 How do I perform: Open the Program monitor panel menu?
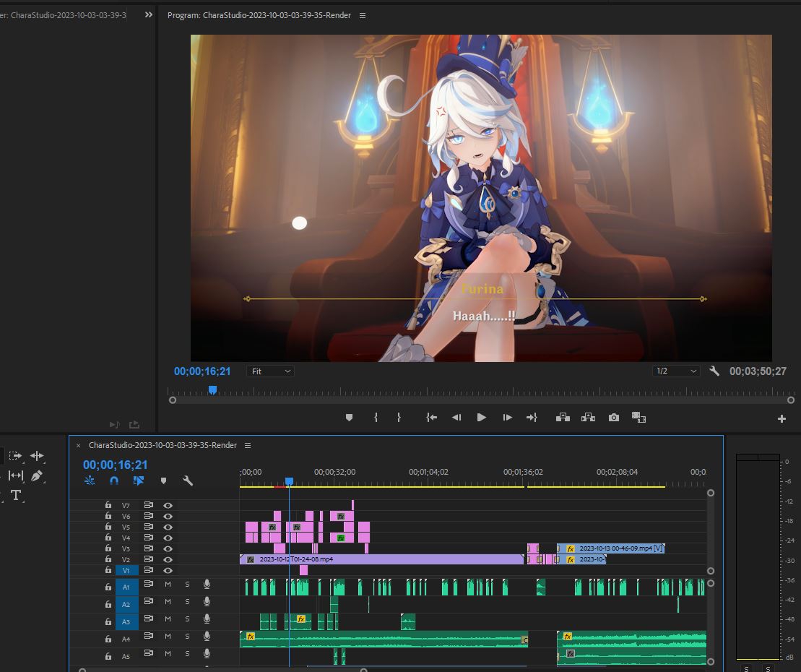[362, 15]
